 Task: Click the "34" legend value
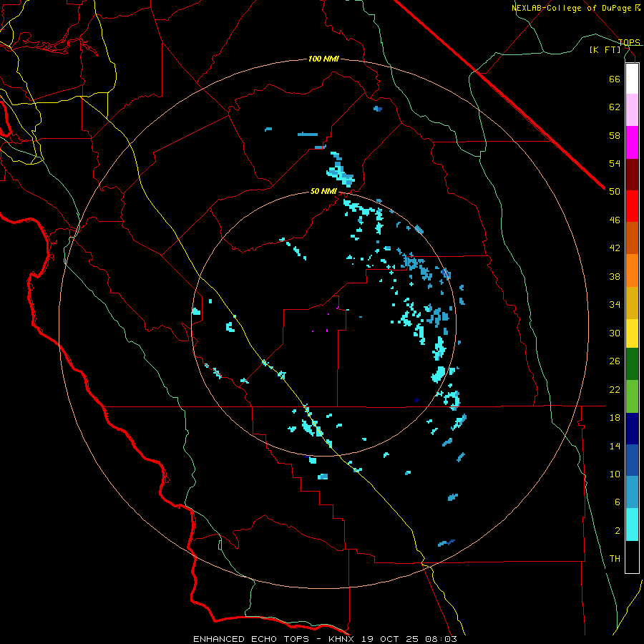point(615,305)
